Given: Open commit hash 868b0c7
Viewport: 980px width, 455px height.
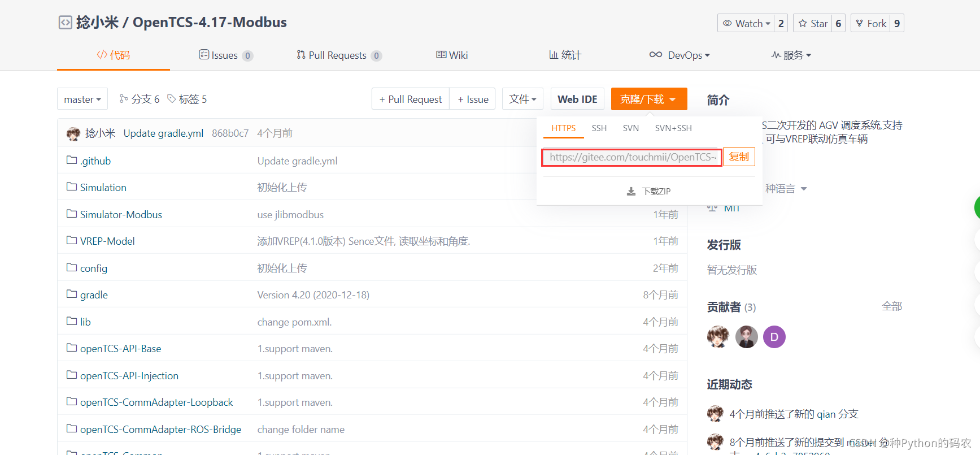Looking at the screenshot, I should [x=230, y=133].
